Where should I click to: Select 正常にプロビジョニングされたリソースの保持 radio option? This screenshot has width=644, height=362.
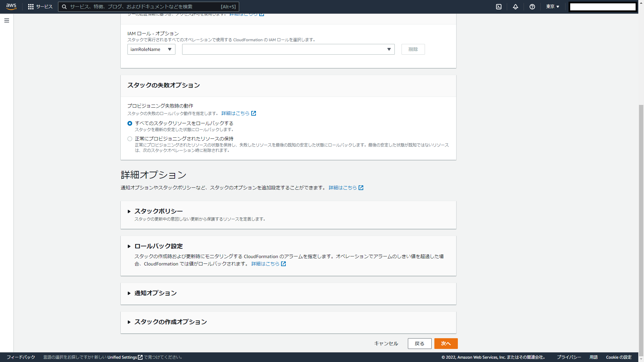(130, 139)
